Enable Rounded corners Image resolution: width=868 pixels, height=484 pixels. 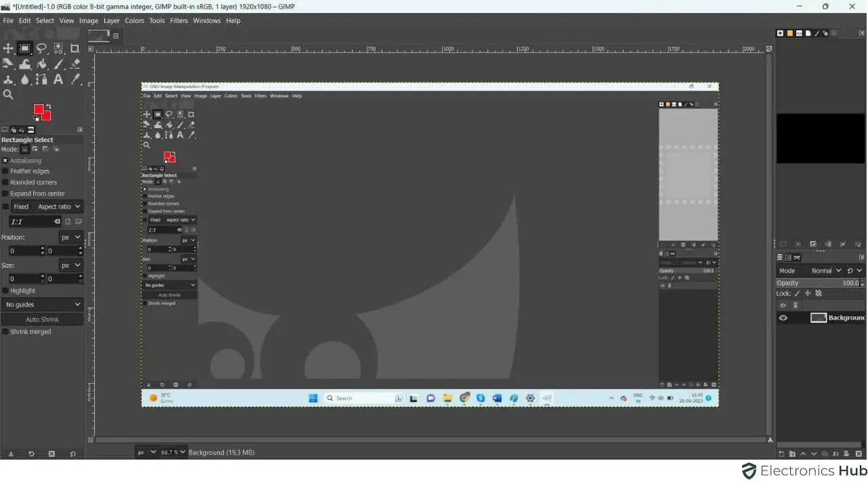click(x=5, y=183)
